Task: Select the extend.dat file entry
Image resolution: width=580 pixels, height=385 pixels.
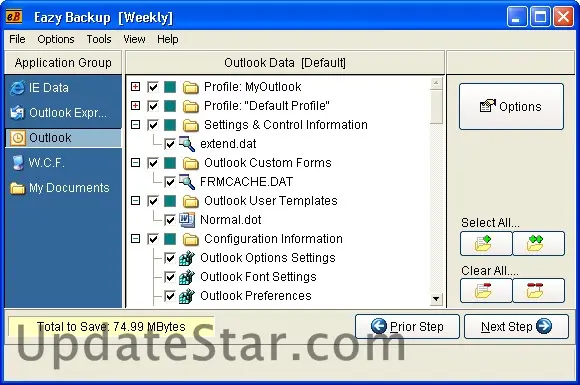Action: click(x=228, y=144)
